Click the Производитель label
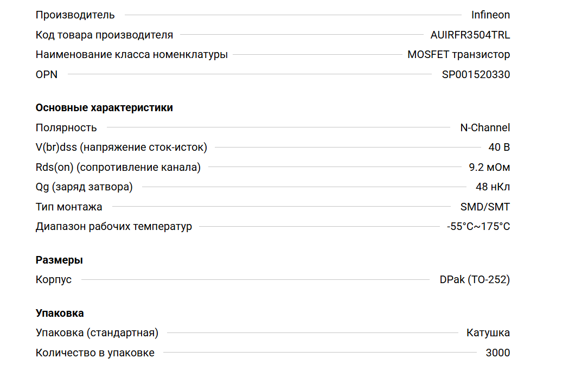The image size is (588, 371). click(x=75, y=15)
